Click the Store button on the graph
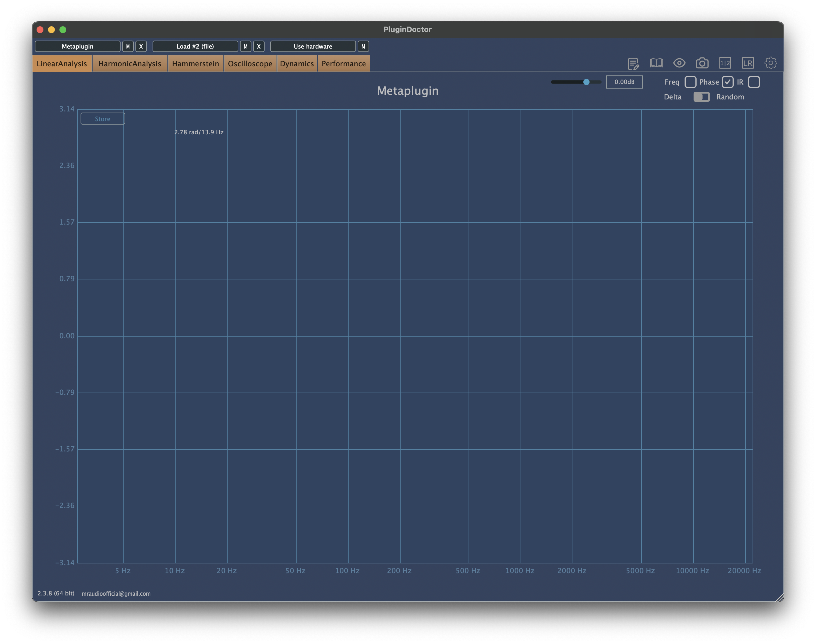Image resolution: width=816 pixels, height=644 pixels. click(102, 118)
